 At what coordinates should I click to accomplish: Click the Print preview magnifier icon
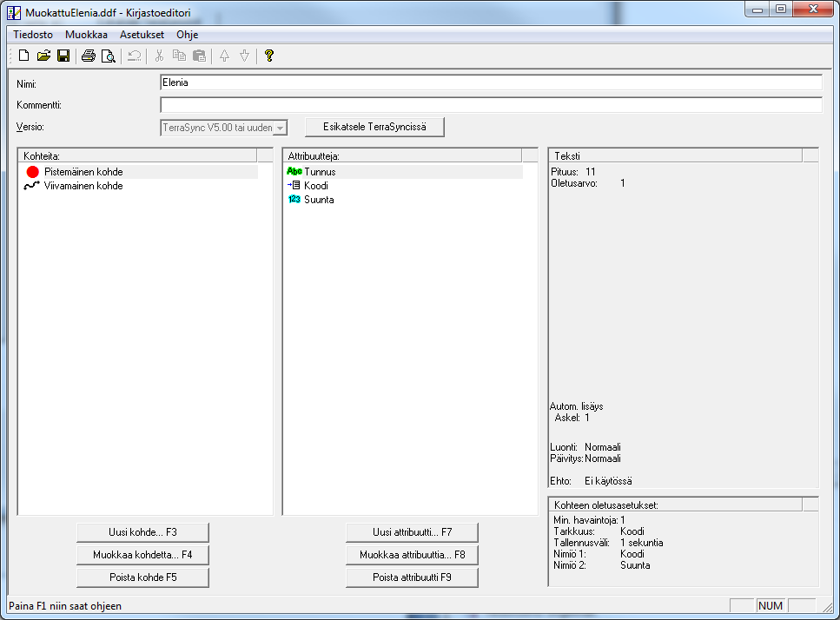coord(109,56)
